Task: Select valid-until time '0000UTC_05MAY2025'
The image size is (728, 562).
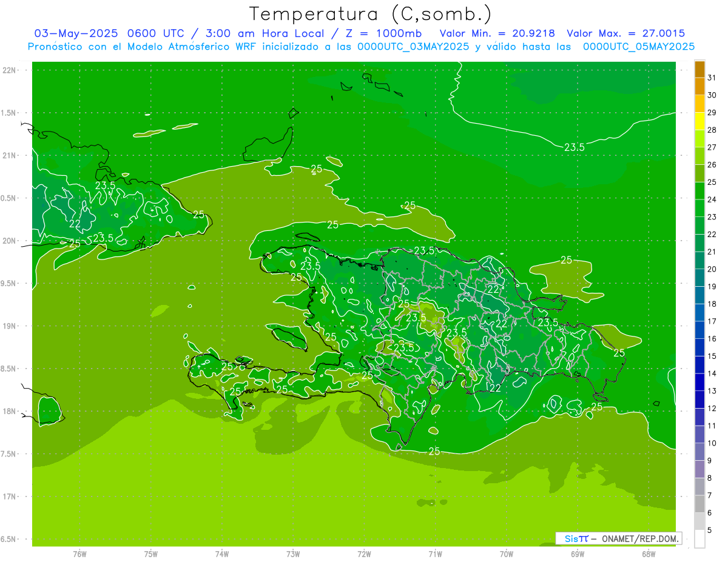Action: point(639,47)
